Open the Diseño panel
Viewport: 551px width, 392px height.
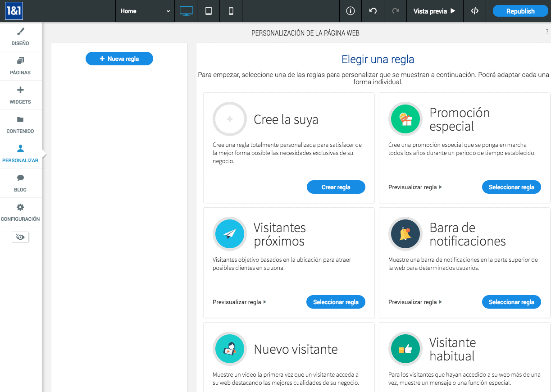click(21, 36)
